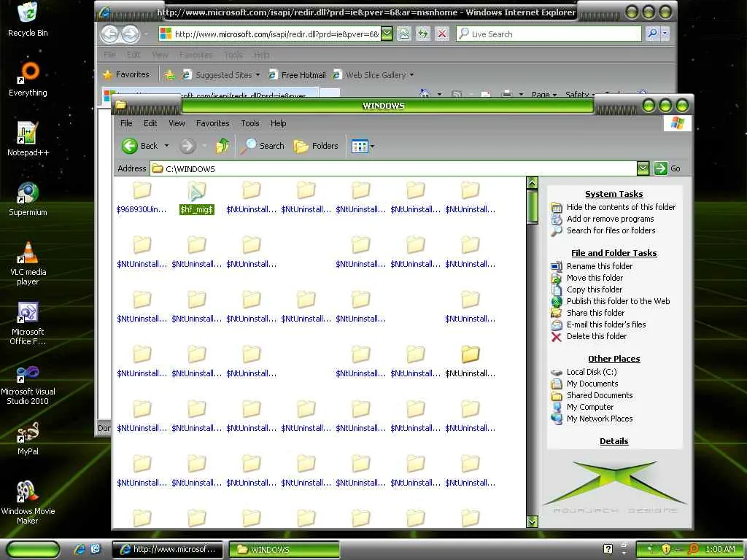The image size is (747, 560).
Task: Click Rename this folder link
Action: point(600,266)
